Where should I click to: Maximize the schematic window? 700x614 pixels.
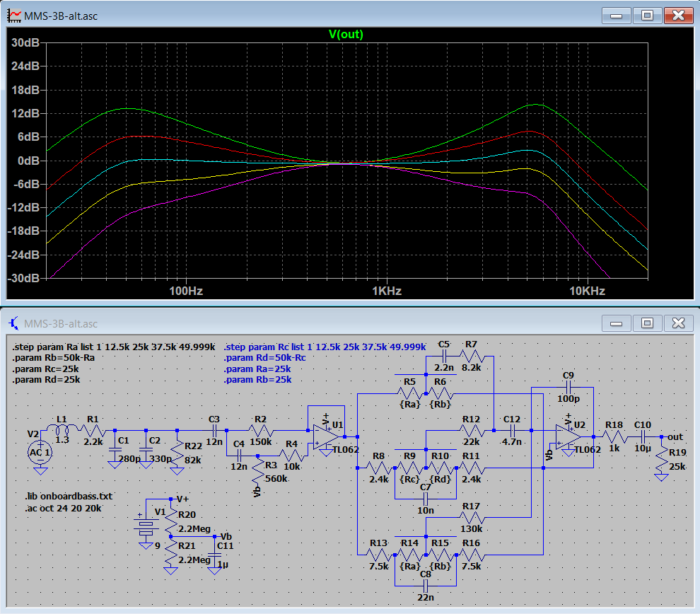click(647, 323)
